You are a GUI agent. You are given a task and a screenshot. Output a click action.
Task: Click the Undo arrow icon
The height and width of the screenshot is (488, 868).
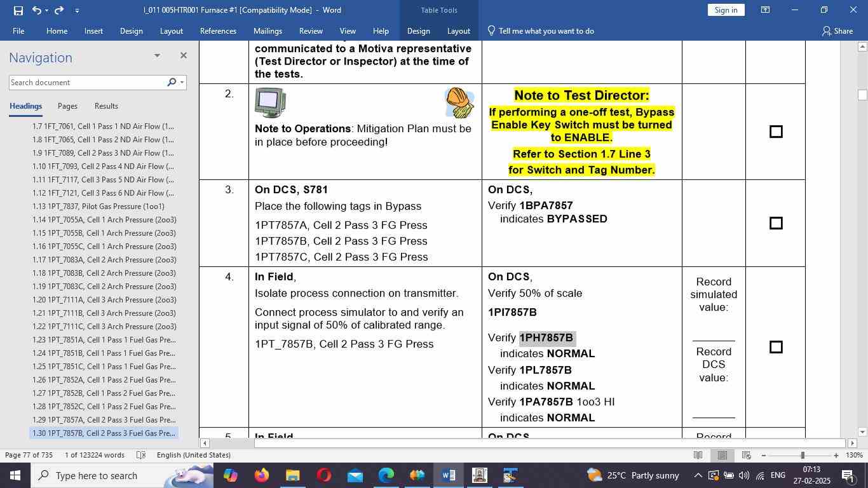click(36, 10)
